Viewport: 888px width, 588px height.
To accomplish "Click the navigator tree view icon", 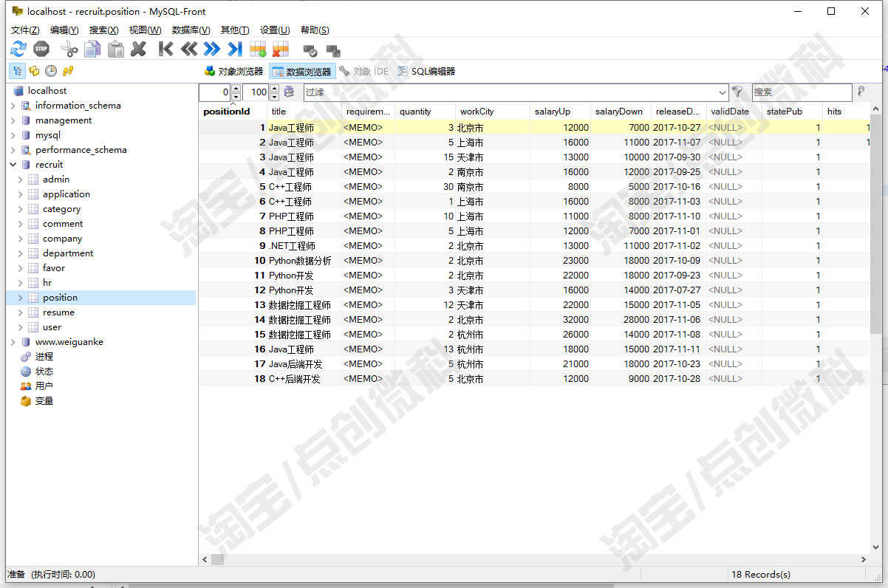I will click(x=17, y=71).
